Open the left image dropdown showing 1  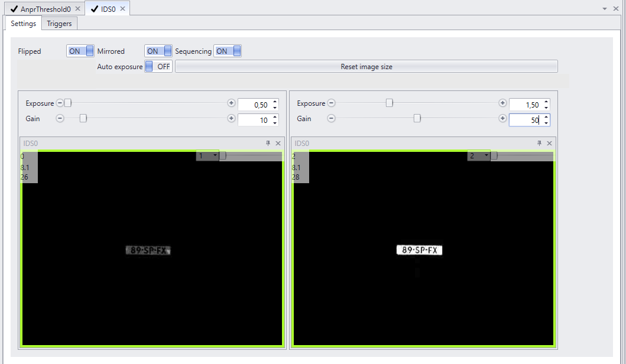[x=207, y=155]
